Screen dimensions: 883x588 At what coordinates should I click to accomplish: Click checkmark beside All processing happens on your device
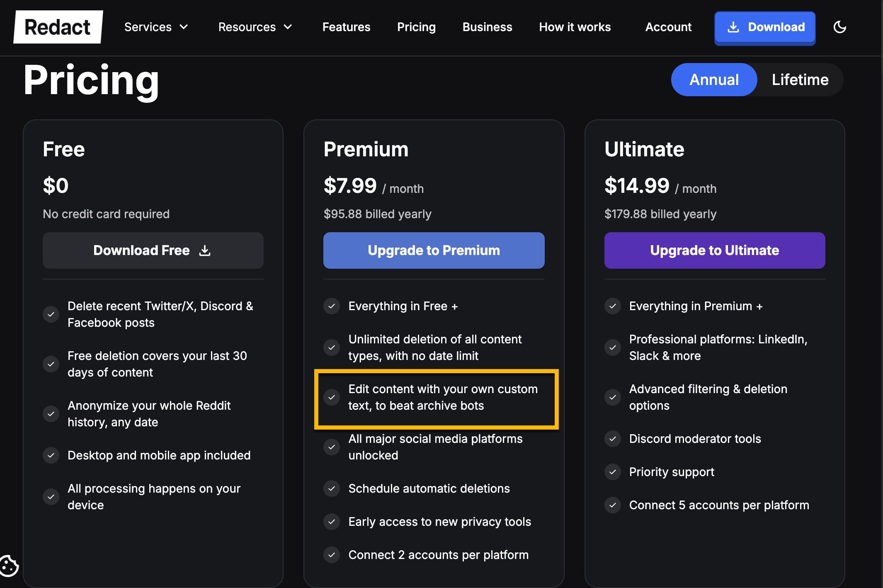[51, 497]
